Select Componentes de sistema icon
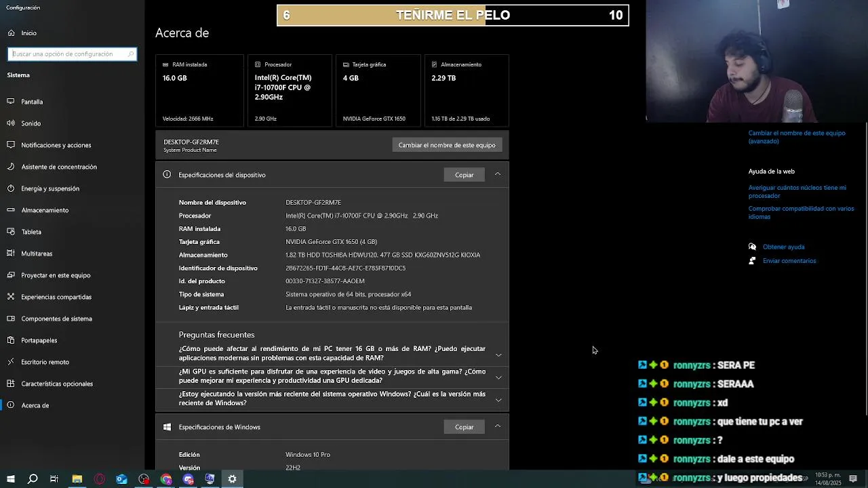Viewport: 868px width, 488px height. pos(11,319)
